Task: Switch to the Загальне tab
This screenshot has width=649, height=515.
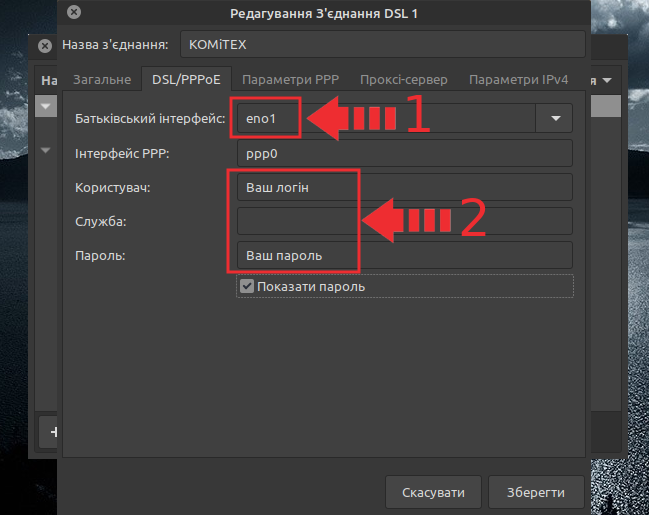Action: [102, 79]
